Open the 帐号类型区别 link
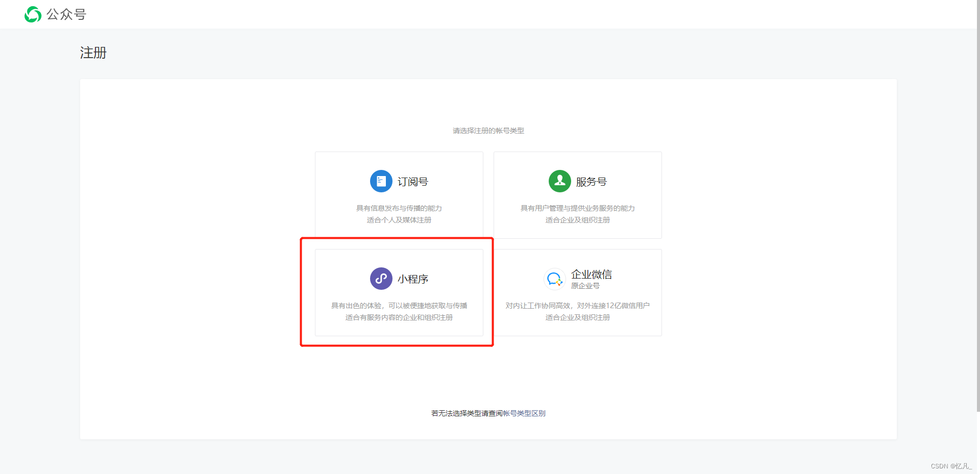Viewport: 980px width, 474px height. [524, 413]
